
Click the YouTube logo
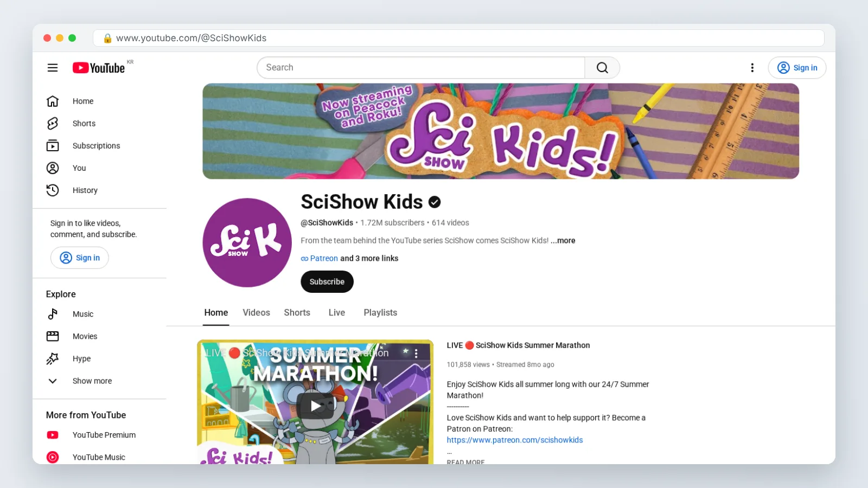(x=99, y=68)
